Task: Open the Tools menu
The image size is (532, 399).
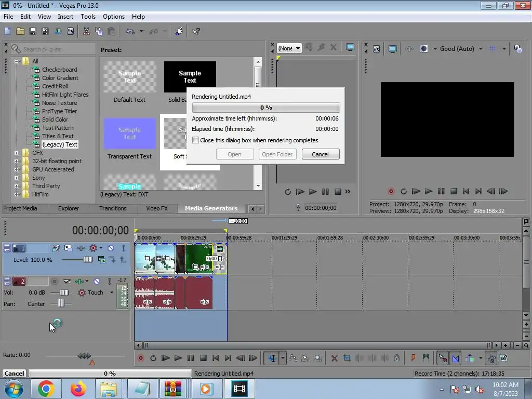Action: tap(88, 16)
